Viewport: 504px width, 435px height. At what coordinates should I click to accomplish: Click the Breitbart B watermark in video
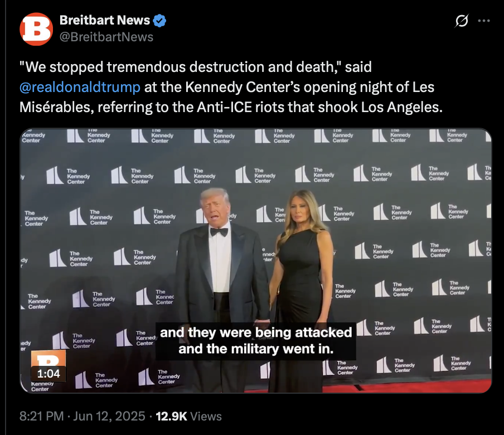tap(49, 359)
